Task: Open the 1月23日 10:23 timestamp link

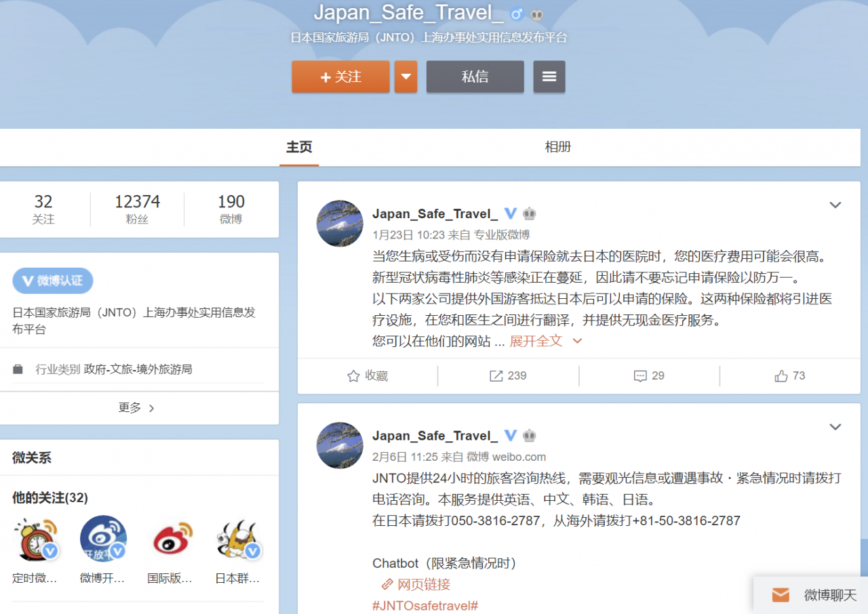Action: (408, 235)
